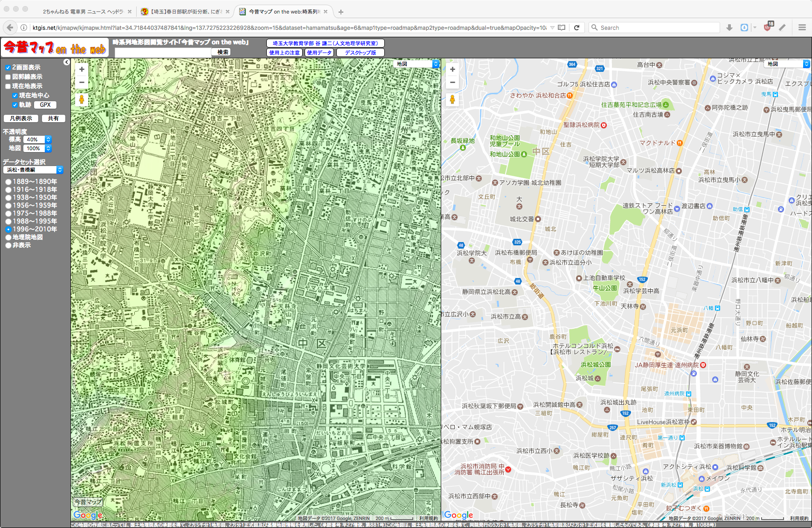The height and width of the screenshot is (528, 812).
Task: Open the 使用データ link
Action: click(319, 53)
